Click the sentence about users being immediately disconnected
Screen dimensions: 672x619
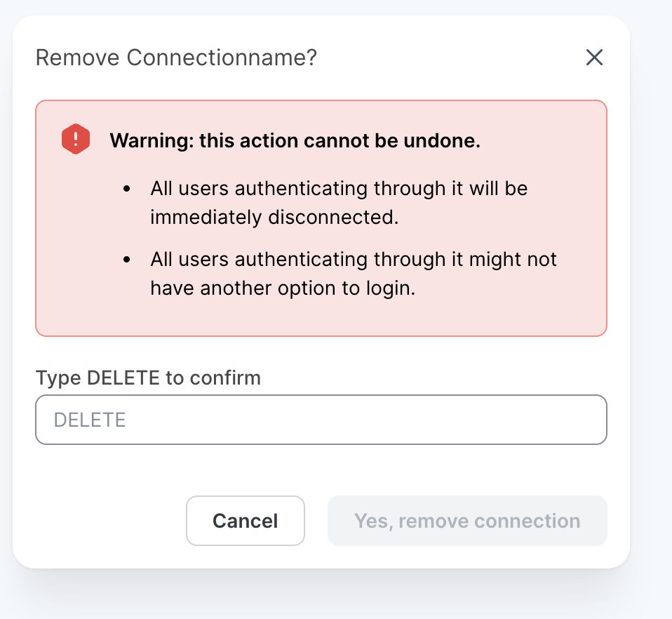(338, 202)
